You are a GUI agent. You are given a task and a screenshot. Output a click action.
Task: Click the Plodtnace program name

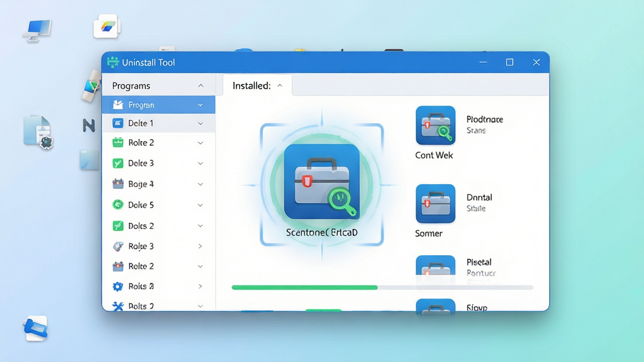click(x=485, y=119)
